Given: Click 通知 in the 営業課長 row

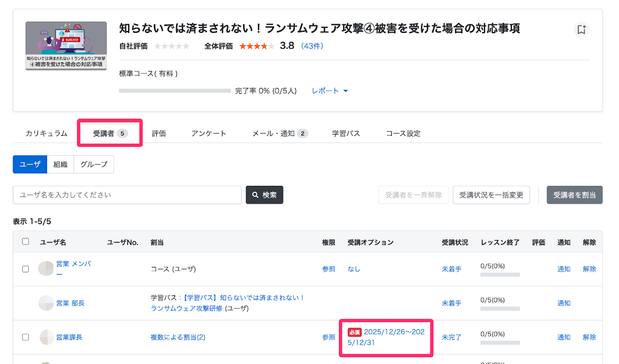Looking at the screenshot, I should click(x=564, y=337).
